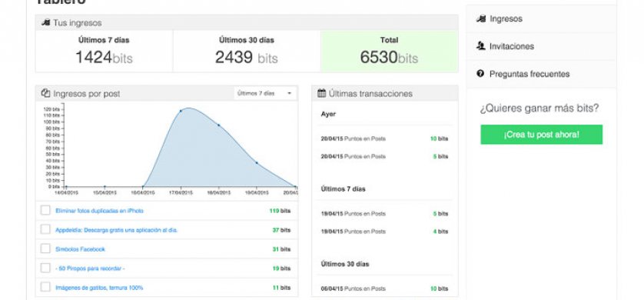Click the calendar icon beside Últimas transacciones
Image resolution: width=644 pixels, height=300 pixels.
coord(321,93)
